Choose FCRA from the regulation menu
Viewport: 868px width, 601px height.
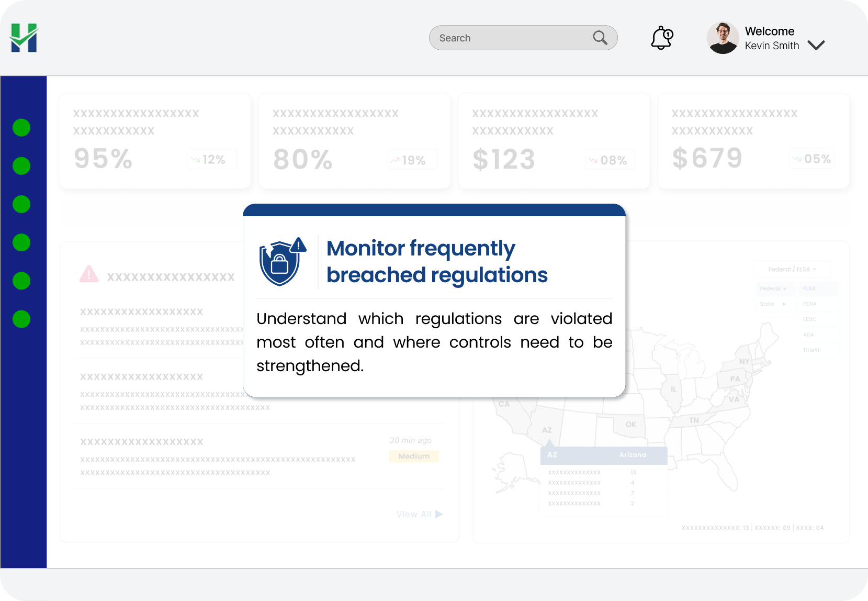[809, 304]
